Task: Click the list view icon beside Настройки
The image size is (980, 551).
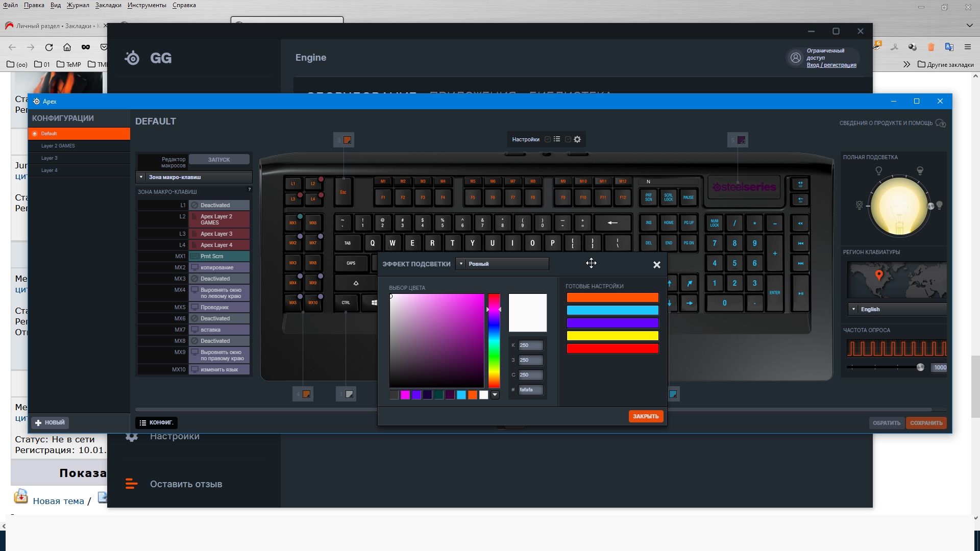Action: pos(557,139)
